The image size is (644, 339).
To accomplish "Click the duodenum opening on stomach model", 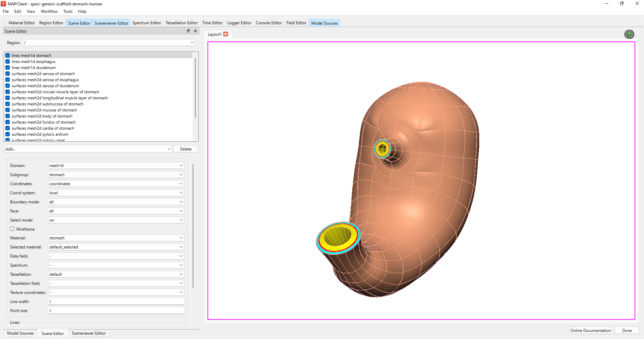I will [x=338, y=237].
